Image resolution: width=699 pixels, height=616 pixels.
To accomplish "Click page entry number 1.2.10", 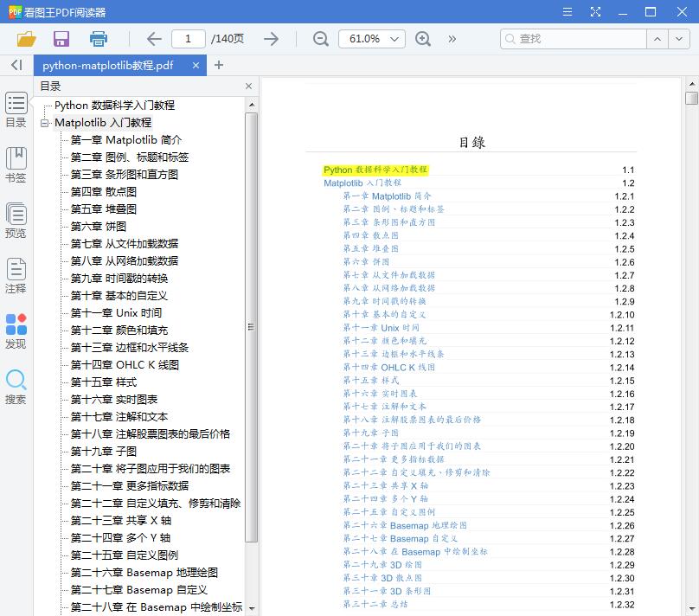I will pos(622,315).
